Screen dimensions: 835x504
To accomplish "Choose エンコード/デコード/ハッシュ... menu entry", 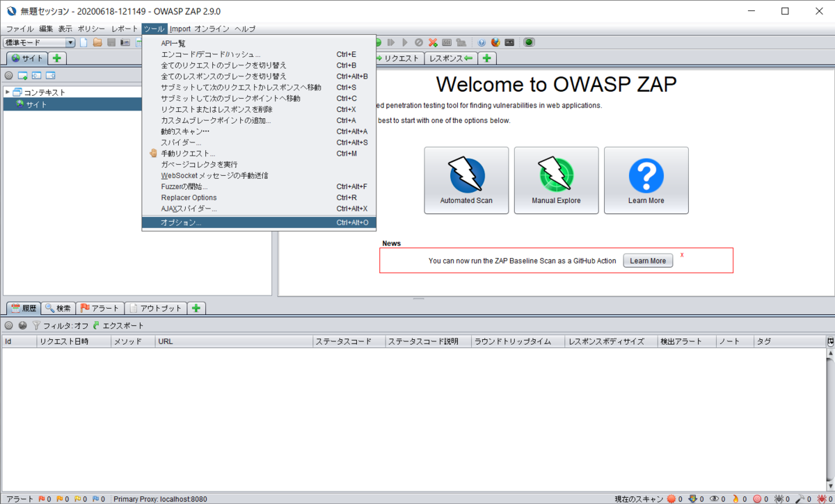I will pos(259,54).
